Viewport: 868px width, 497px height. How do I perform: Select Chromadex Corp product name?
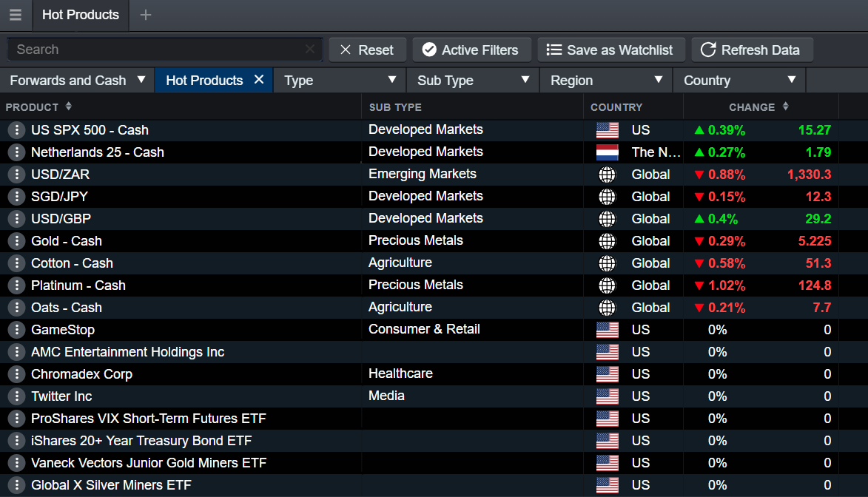81,374
